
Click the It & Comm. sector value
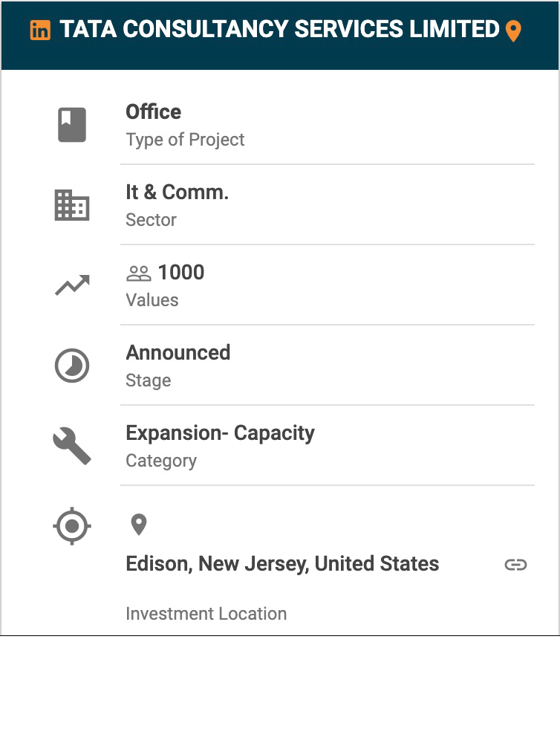(177, 192)
